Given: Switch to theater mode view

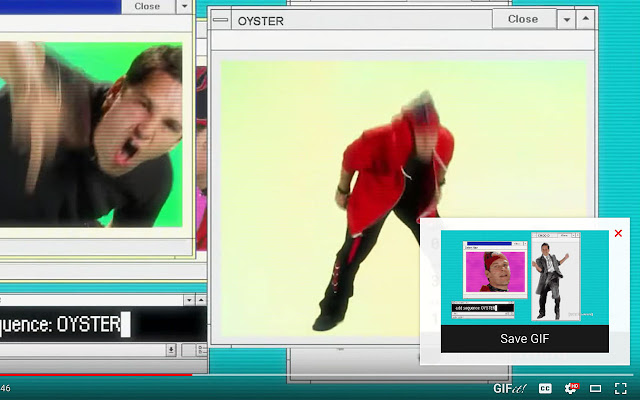Looking at the screenshot, I should click(x=596, y=388).
